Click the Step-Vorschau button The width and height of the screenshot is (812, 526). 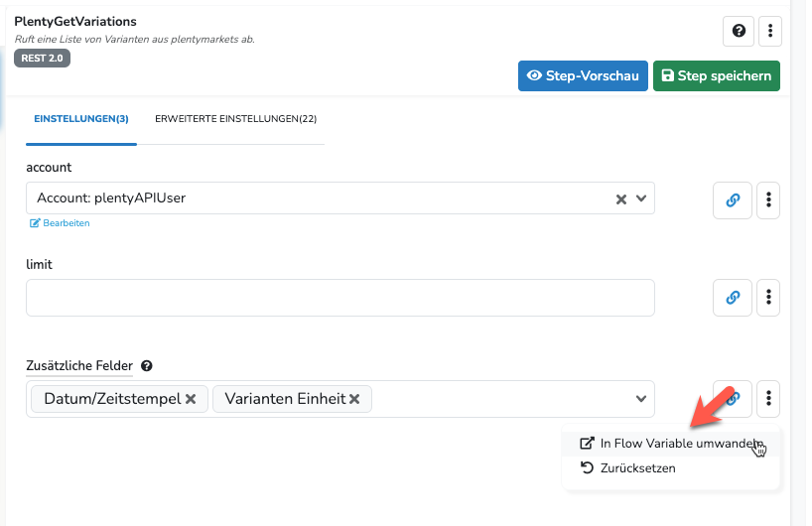coord(583,75)
